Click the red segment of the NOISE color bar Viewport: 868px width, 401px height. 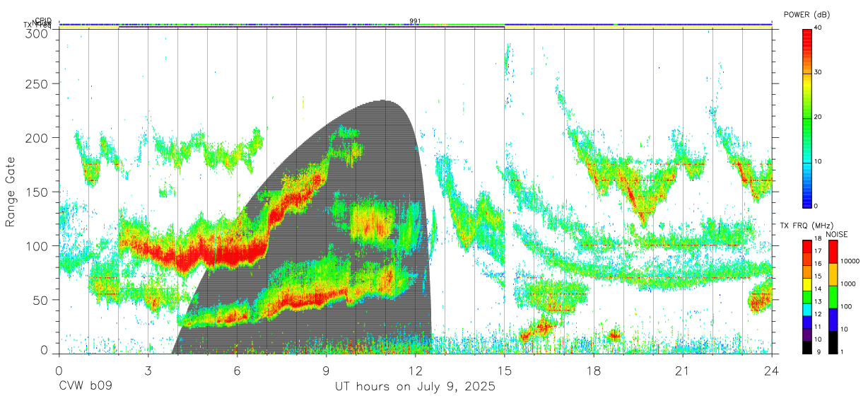click(x=833, y=252)
